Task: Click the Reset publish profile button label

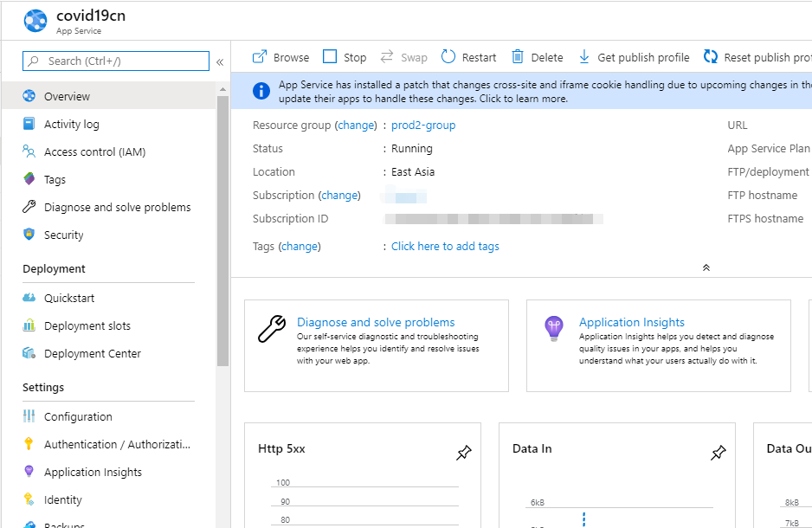Action: (768, 57)
